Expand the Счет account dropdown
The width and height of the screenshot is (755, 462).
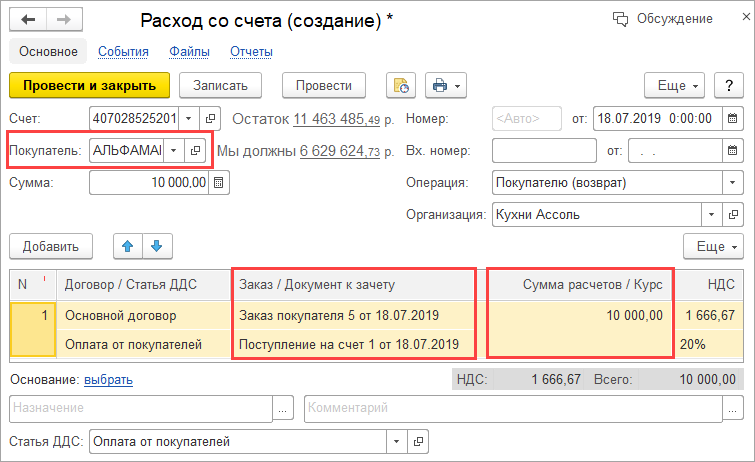(189, 118)
